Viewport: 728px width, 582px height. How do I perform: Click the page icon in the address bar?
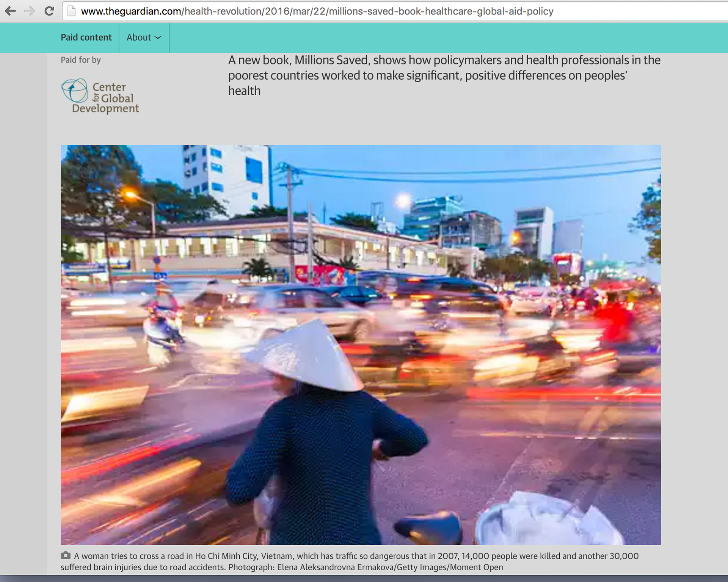coord(71,11)
